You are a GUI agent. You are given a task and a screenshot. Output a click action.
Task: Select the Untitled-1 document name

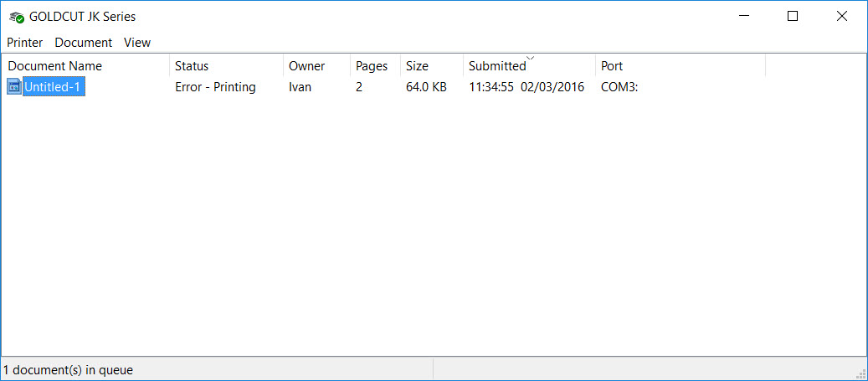54,87
